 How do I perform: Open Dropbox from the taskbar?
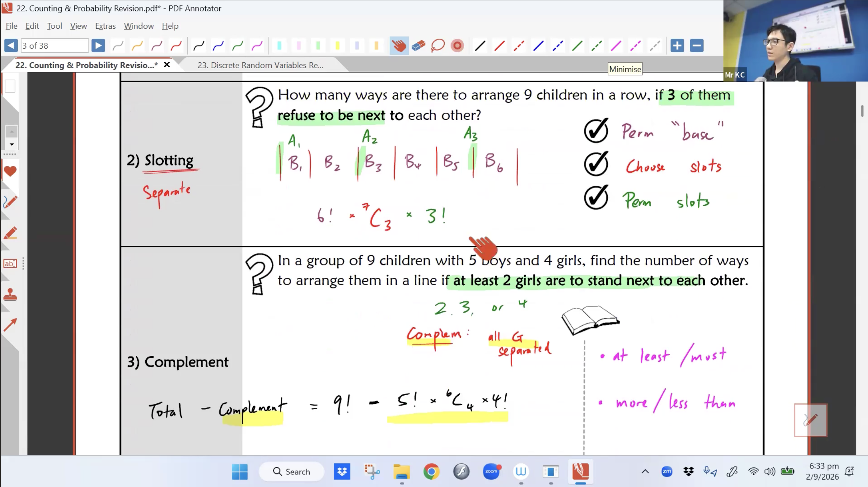[x=342, y=472]
